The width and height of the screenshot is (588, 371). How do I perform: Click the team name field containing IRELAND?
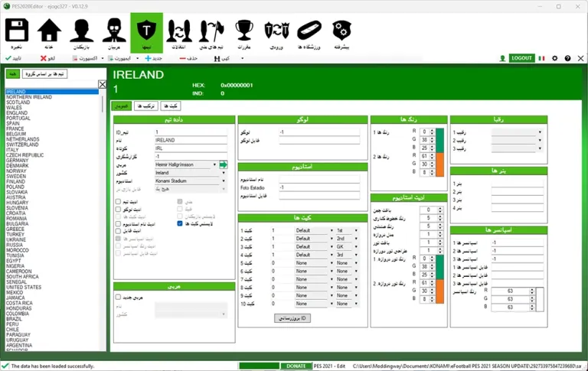[191, 140]
